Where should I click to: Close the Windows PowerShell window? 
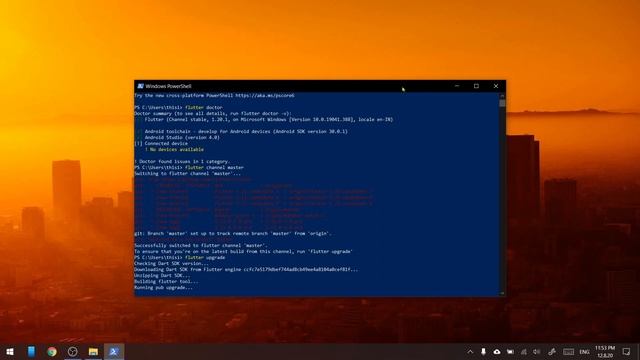(496, 86)
